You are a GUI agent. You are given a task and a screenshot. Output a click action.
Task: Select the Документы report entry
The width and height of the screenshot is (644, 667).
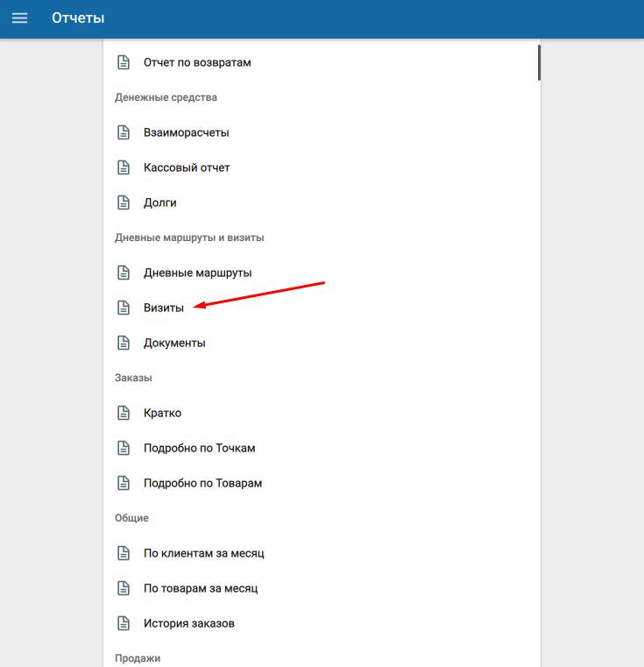click(174, 343)
